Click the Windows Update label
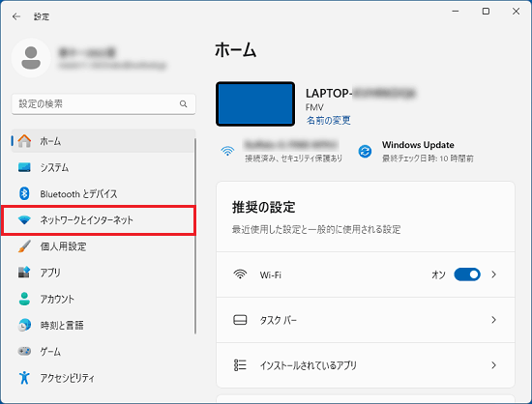 click(418, 145)
